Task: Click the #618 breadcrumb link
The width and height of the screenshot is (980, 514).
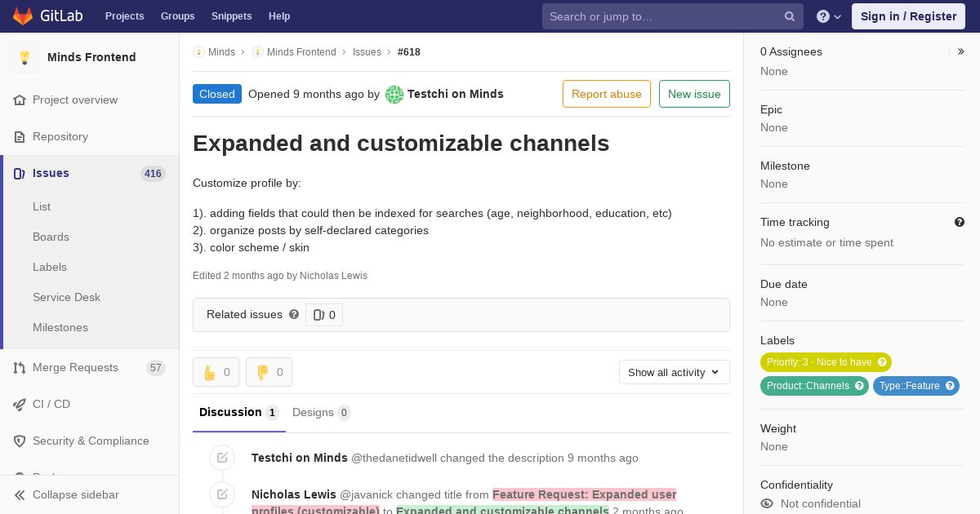Action: click(x=409, y=52)
